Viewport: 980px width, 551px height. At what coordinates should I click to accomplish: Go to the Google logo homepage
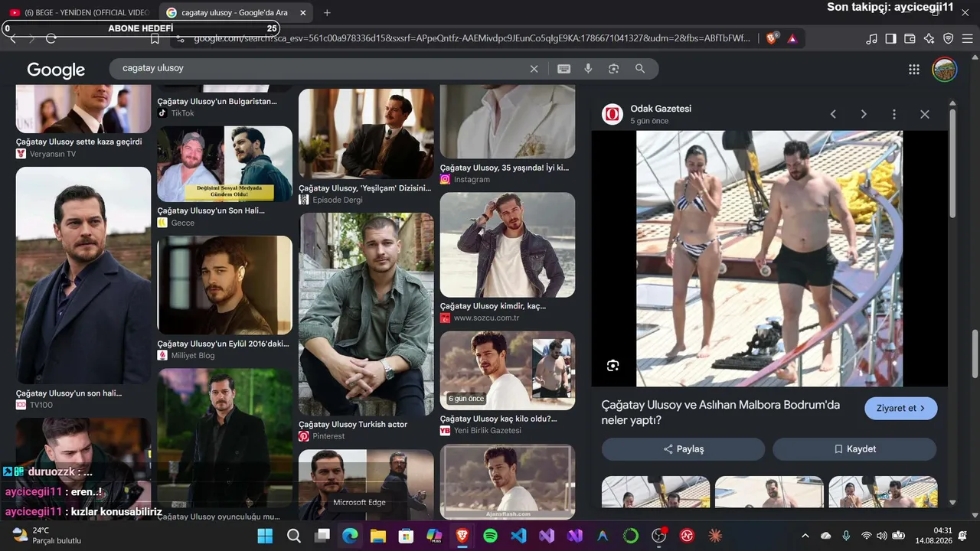pyautogui.click(x=56, y=70)
